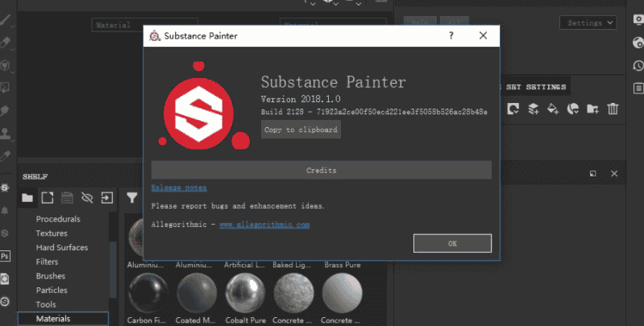Expand the brush tool options chevron
Screen dimensions: 644x326
coord(13,27)
